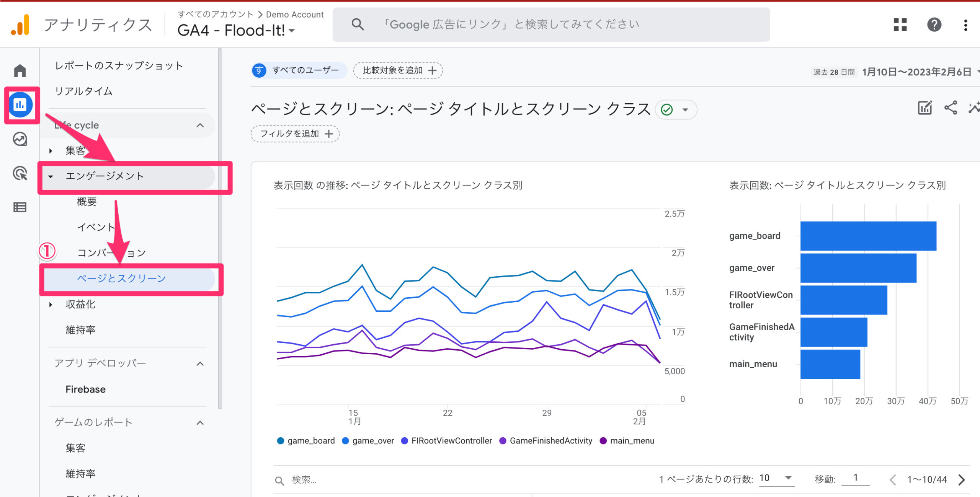Viewport: 980px width, 497px height.
Task: Toggle game_board series in chart legend
Action: tap(306, 441)
